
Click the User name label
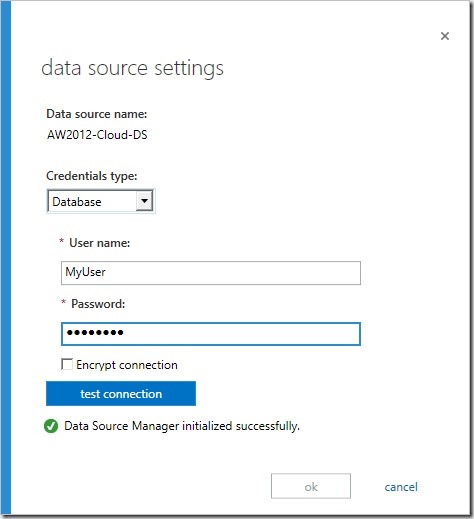pos(100,243)
